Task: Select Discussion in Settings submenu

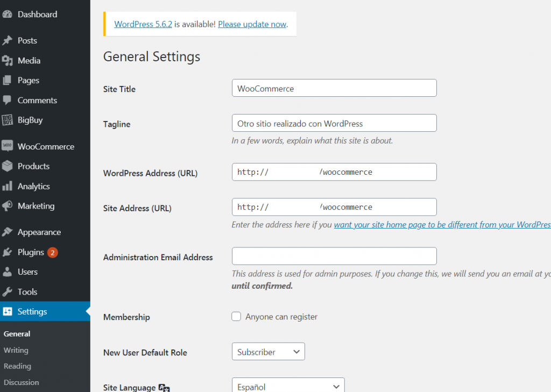Action: pyautogui.click(x=22, y=382)
